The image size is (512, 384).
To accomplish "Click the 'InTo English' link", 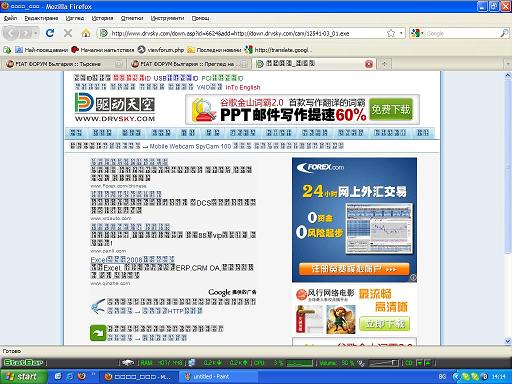I will coord(243,87).
